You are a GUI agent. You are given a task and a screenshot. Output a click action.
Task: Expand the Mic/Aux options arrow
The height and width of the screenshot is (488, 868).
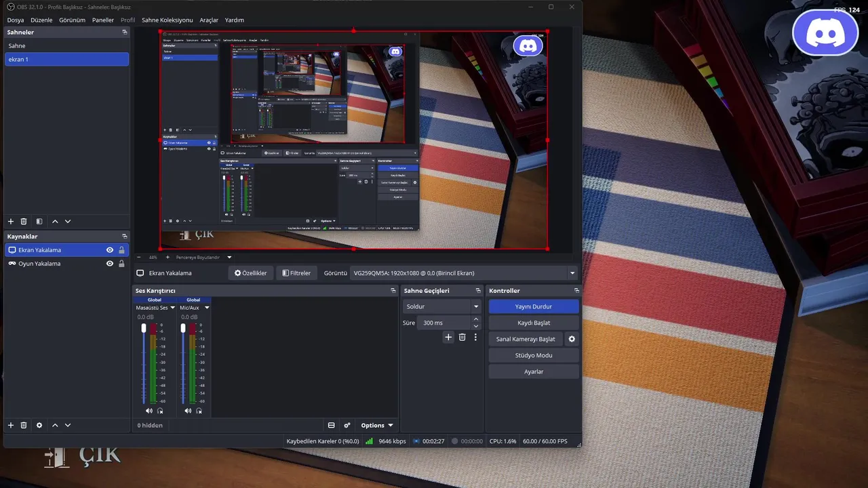pos(207,308)
